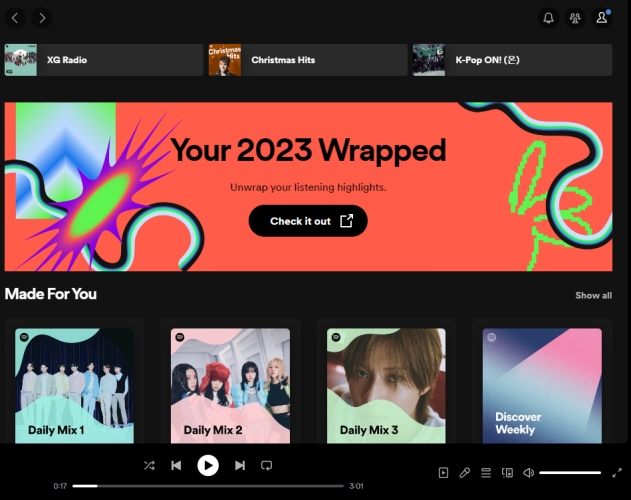This screenshot has height=500, width=631.
Task: Open Friend Activity people icon
Action: (x=575, y=18)
